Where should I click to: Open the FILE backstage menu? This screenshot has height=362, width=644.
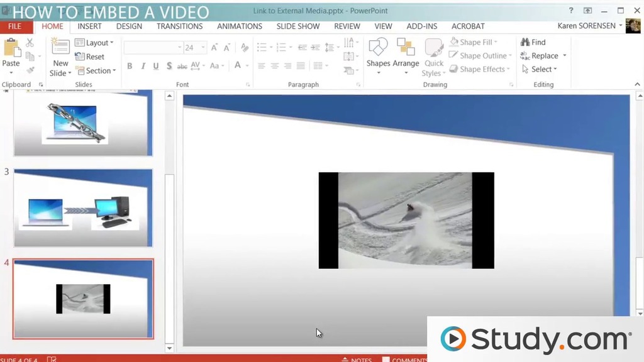tap(14, 26)
